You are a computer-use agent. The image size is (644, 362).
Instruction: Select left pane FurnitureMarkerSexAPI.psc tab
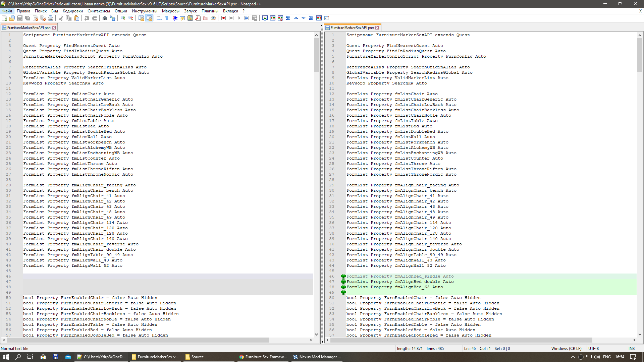pos(29,28)
